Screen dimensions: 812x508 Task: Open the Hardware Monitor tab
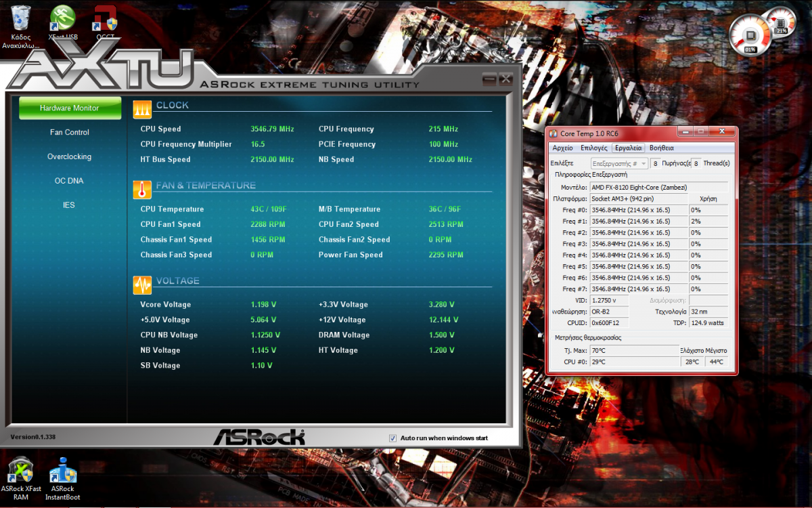click(70, 108)
